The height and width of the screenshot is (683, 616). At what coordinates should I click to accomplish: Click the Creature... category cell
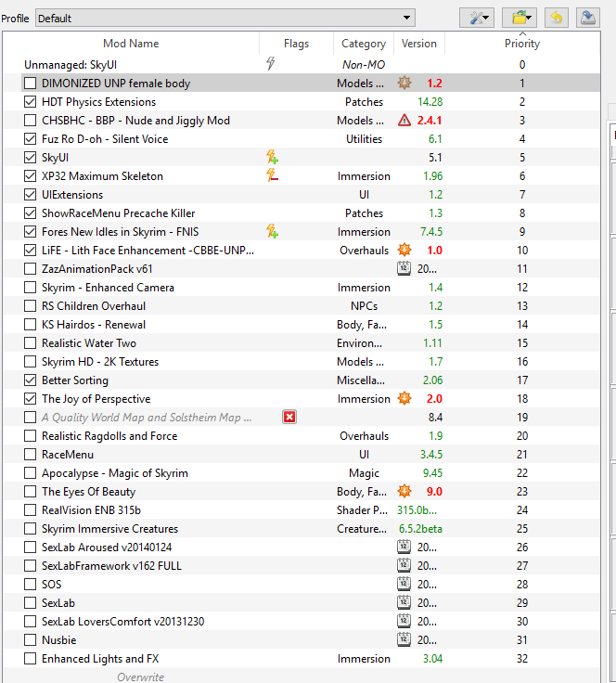coord(361,528)
